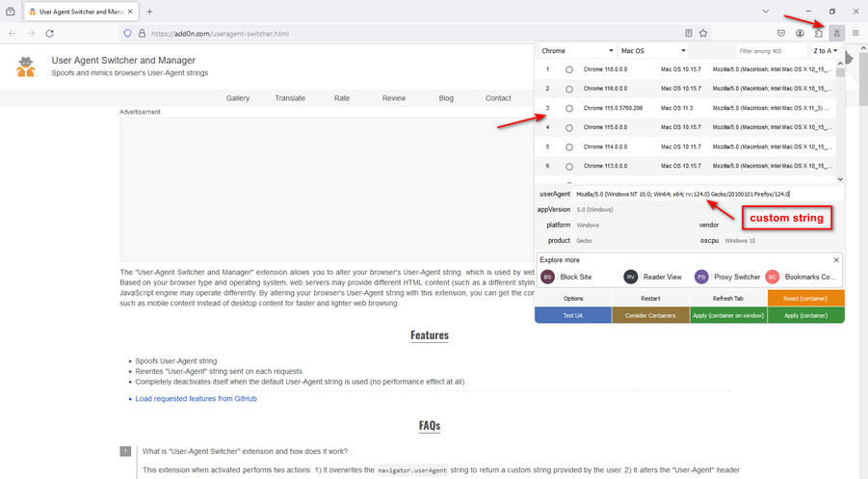Screen dimensions: 868x479
Task: Click the appVersion field
Action: [709, 209]
